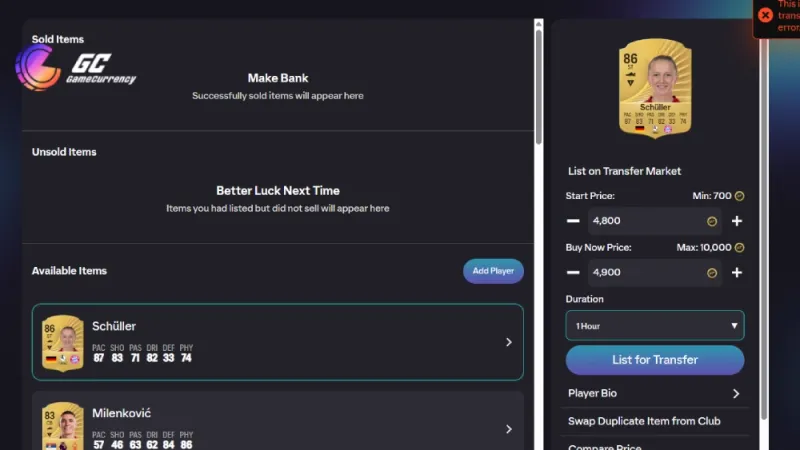Open Schüller details via row chevron
The height and width of the screenshot is (450, 800).
click(509, 342)
